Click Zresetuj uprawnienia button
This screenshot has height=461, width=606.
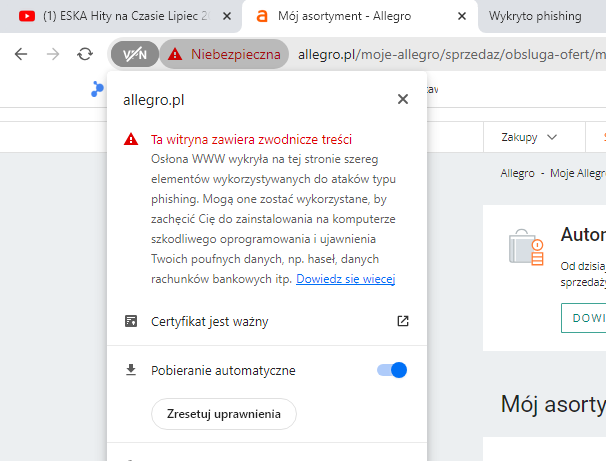coord(224,414)
